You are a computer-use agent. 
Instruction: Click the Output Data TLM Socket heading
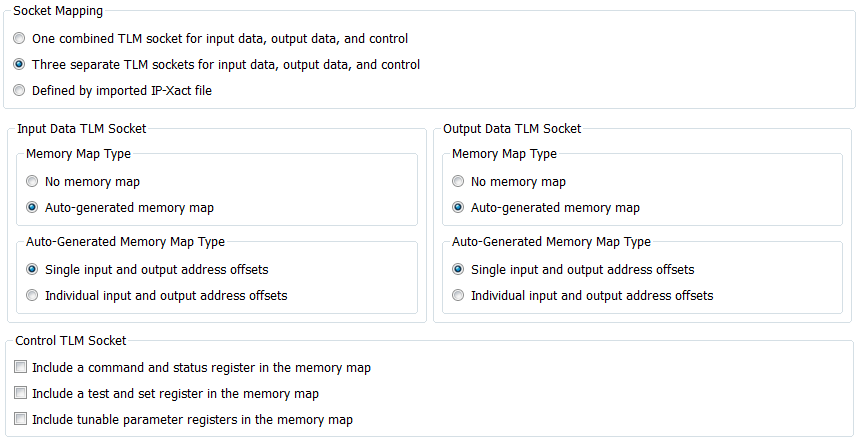[x=511, y=129]
